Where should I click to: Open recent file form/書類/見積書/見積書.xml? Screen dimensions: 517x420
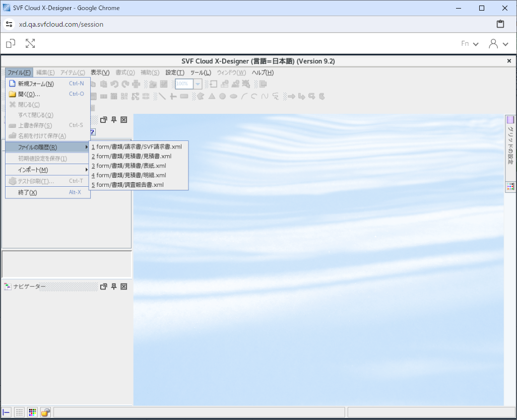pyautogui.click(x=139, y=156)
